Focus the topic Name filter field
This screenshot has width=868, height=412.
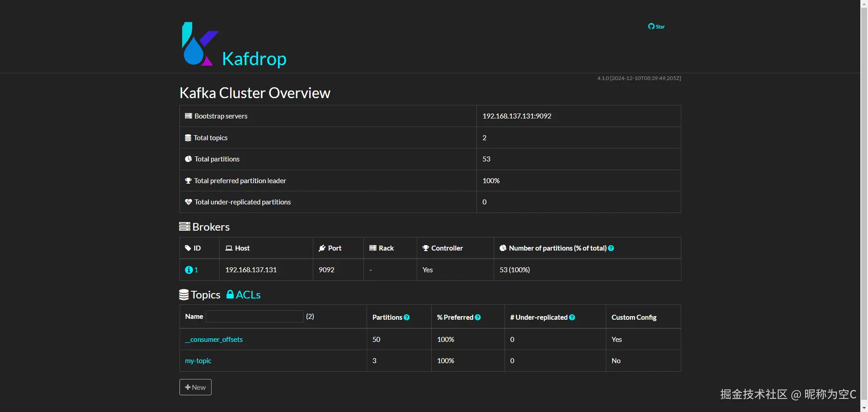255,316
